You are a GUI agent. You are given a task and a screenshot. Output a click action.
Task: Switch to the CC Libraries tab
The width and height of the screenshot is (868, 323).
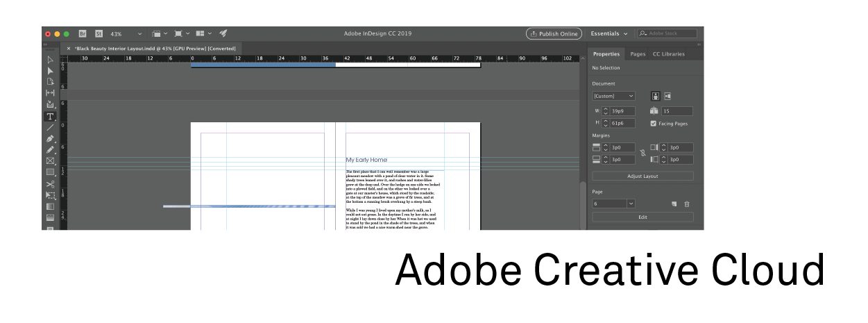[x=669, y=53]
